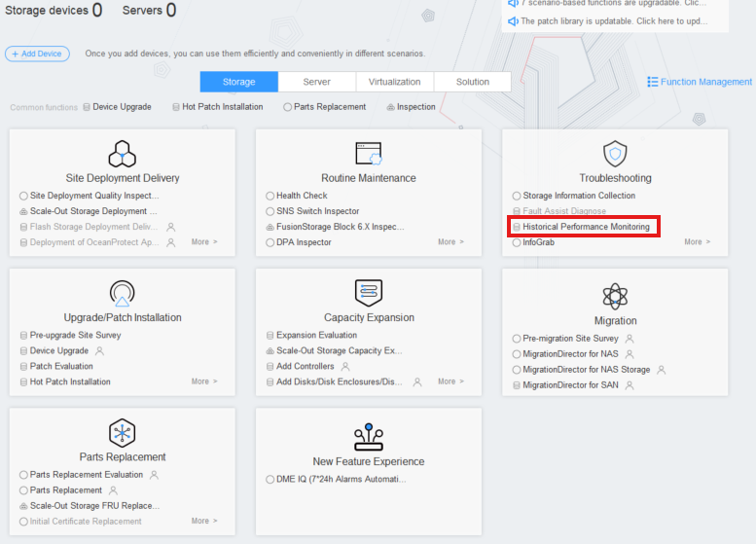Click the Site Deployment Delivery hexagon icon
756x544 pixels.
click(122, 154)
